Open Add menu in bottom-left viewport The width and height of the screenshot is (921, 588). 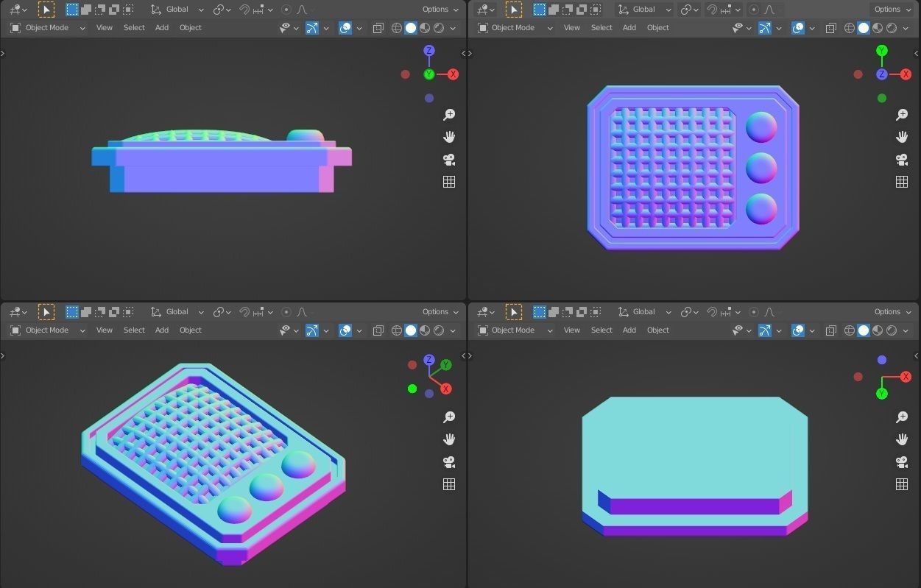coord(162,330)
